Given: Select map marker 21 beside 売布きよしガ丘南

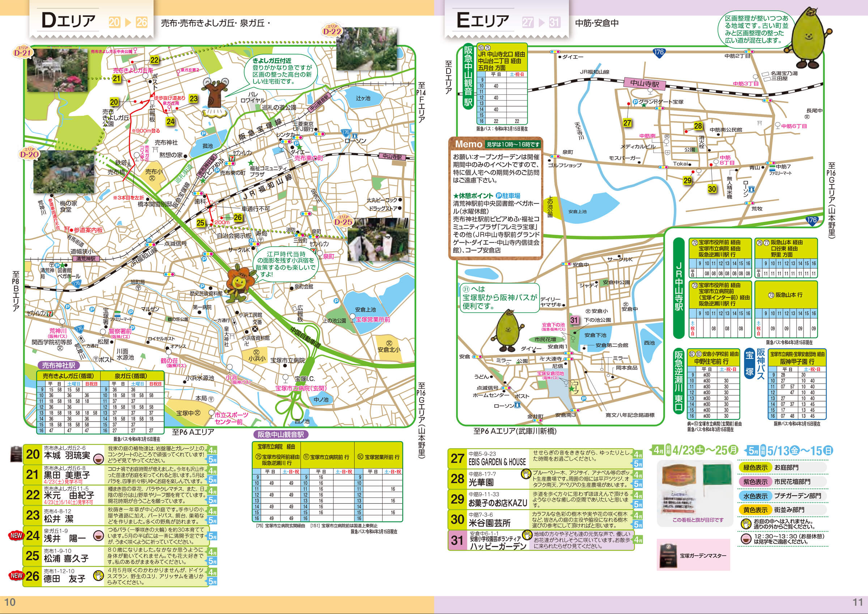Looking at the screenshot, I should pos(117,78).
